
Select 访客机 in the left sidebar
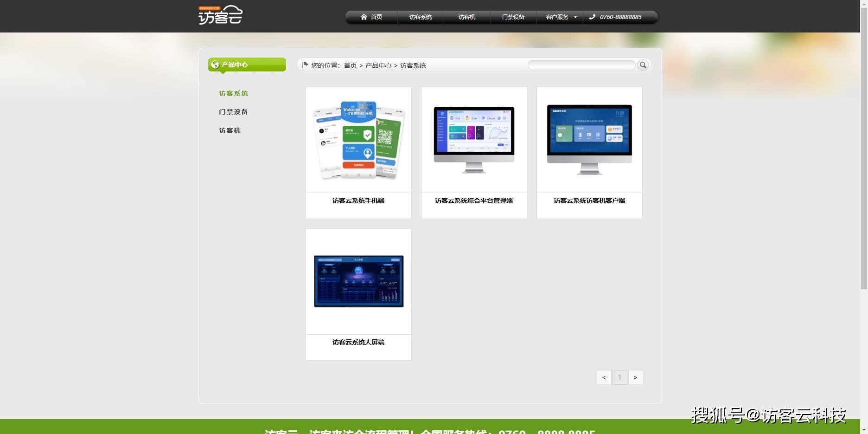[230, 130]
